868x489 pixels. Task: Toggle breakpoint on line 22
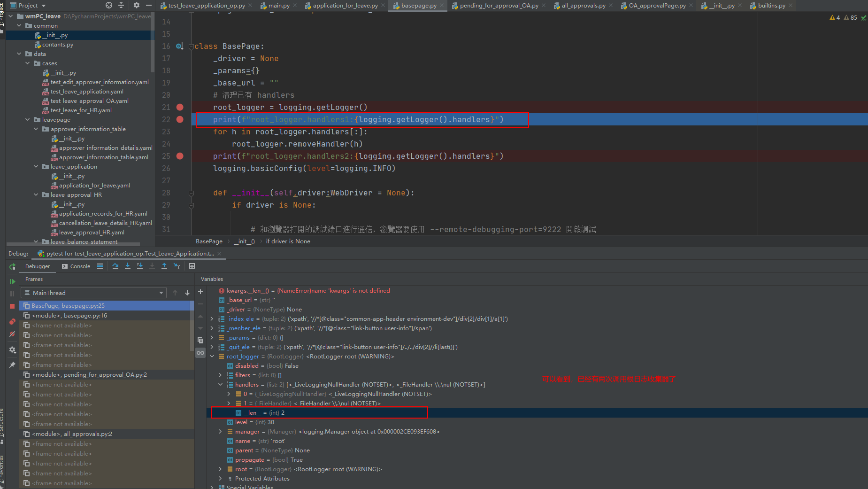click(180, 119)
